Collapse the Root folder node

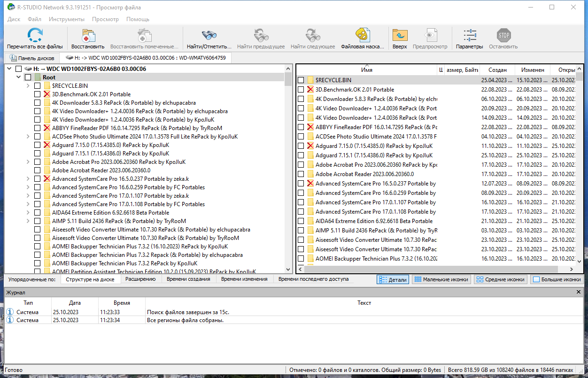pyautogui.click(x=18, y=77)
